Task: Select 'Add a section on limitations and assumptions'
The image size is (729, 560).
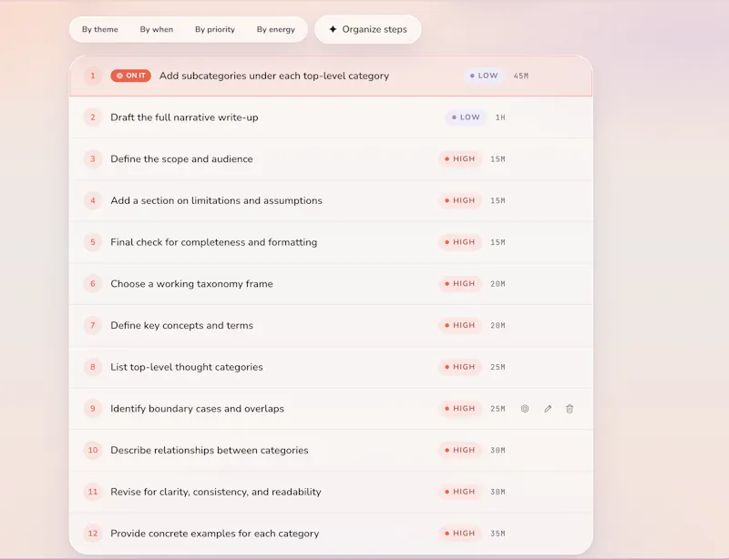Action: (216, 200)
